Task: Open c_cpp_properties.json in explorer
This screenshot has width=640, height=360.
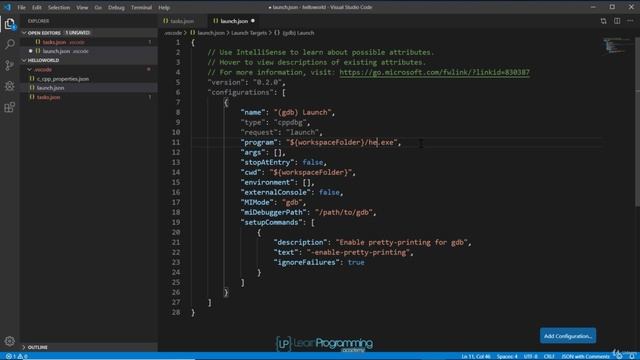Action: [x=89, y=79]
